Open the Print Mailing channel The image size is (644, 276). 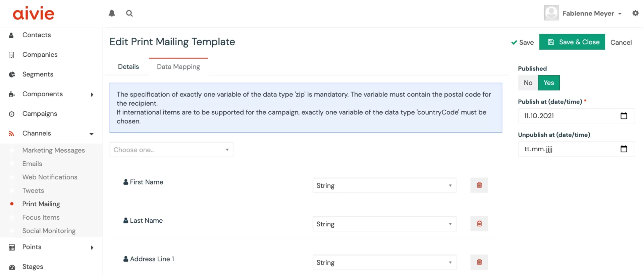pyautogui.click(x=41, y=204)
